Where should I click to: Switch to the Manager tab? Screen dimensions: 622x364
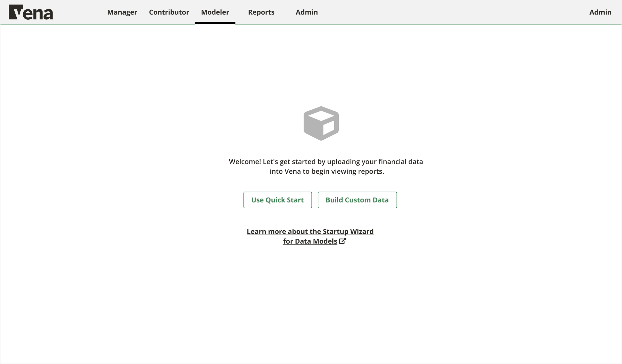pyautogui.click(x=122, y=12)
